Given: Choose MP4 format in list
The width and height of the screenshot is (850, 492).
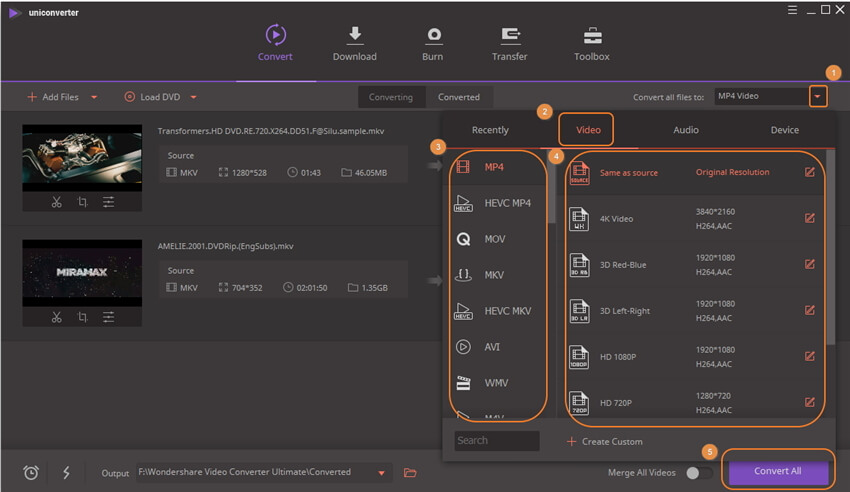Looking at the screenshot, I should point(495,167).
